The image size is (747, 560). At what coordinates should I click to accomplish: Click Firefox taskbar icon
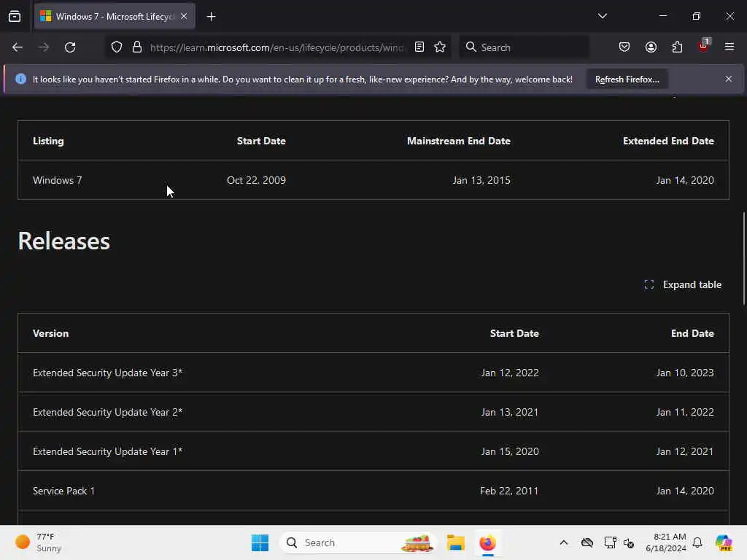[488, 542]
